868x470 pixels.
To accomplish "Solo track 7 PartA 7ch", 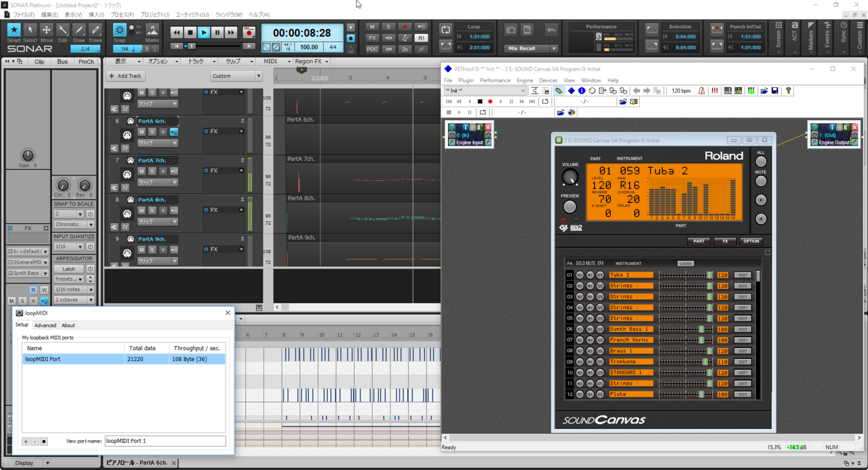I will pyautogui.click(x=153, y=171).
